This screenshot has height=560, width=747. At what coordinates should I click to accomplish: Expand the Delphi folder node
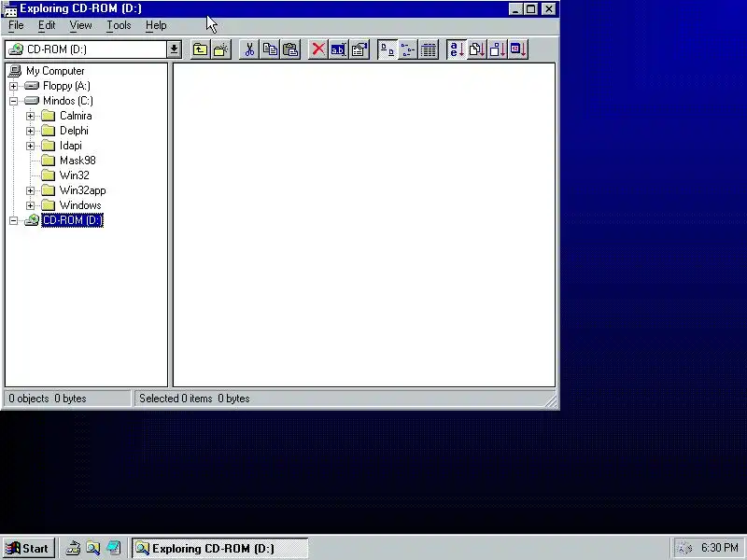coord(31,131)
